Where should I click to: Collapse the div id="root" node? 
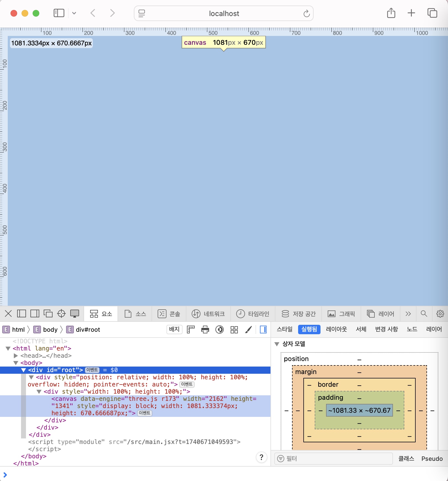coord(24,370)
